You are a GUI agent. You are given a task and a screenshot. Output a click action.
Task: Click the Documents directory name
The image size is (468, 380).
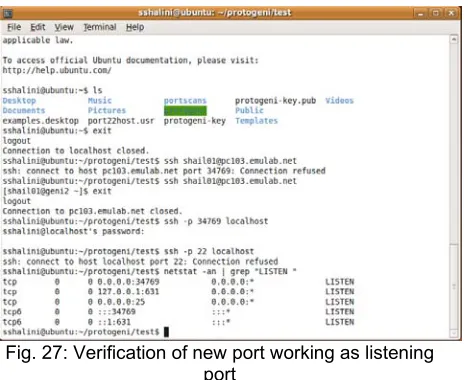pos(24,110)
